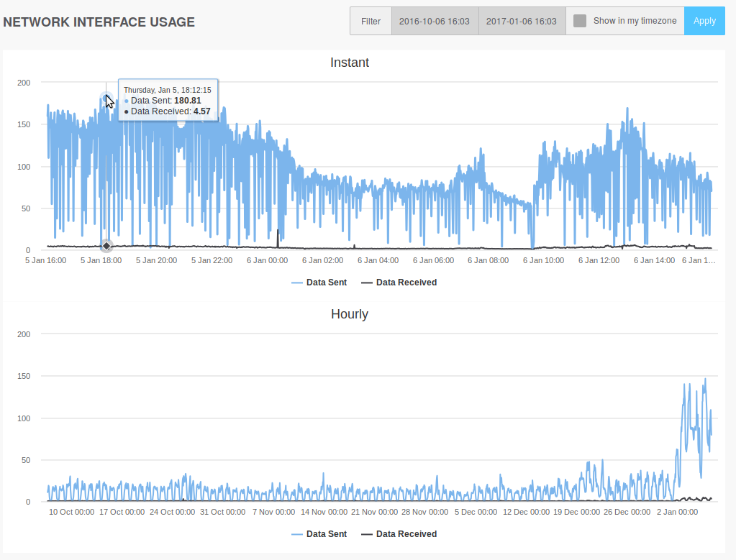Viewport: 736px width, 560px height.
Task: Click the 6 Jan 08:00 axis label
Action: [488, 260]
